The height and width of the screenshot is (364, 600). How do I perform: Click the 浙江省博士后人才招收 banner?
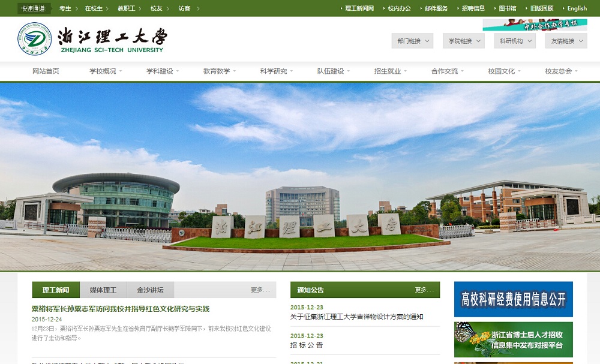click(514, 339)
